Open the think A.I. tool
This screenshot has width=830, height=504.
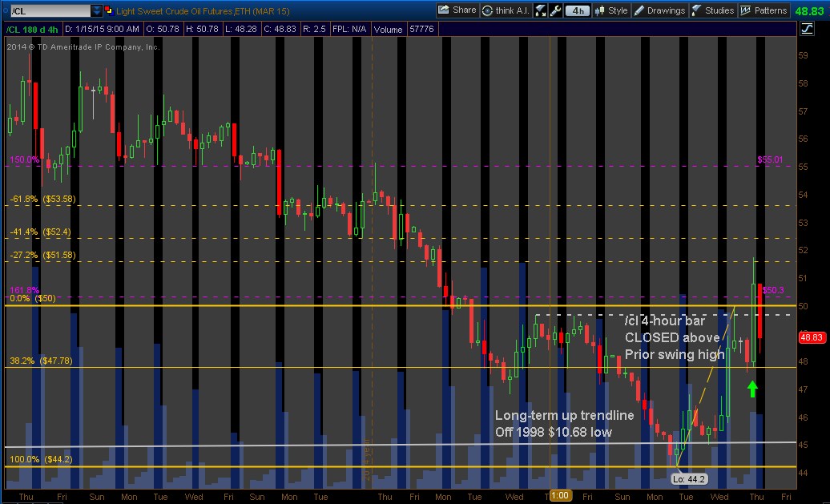tap(506, 10)
